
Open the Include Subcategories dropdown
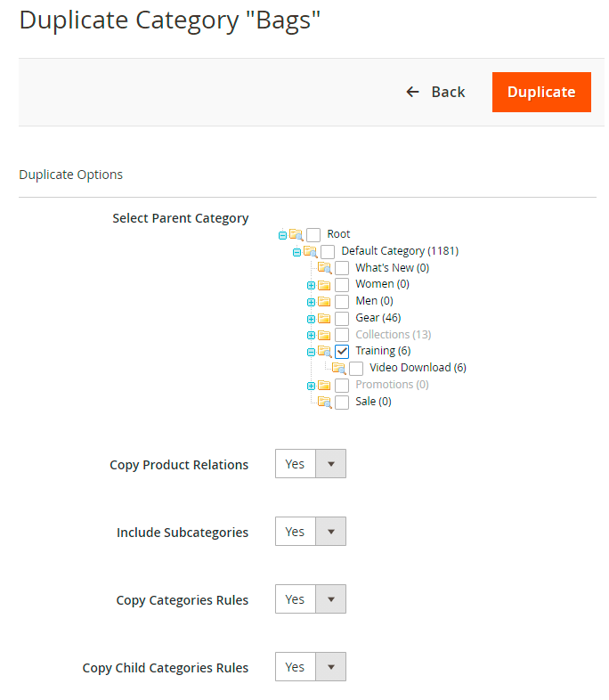coord(310,532)
